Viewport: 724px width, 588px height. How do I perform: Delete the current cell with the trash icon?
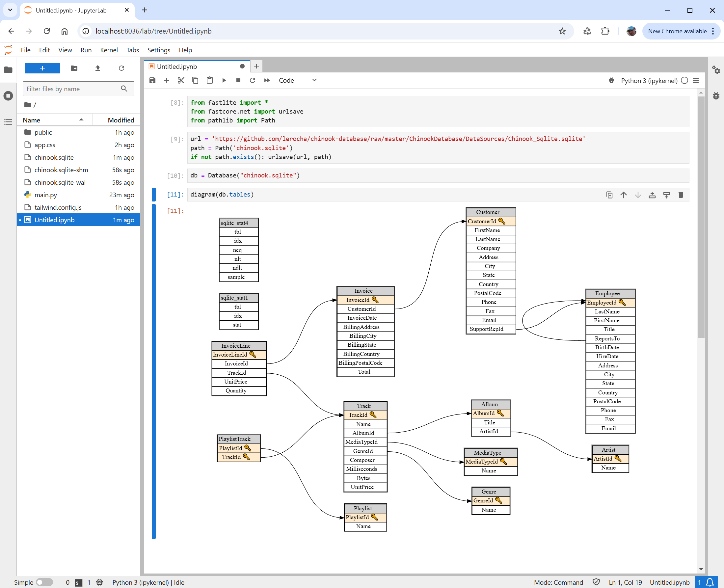point(681,195)
